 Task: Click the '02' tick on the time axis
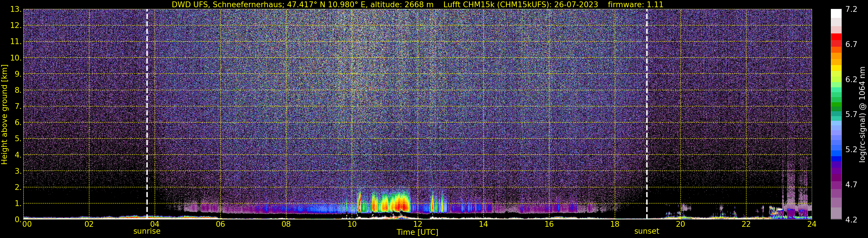(89, 224)
